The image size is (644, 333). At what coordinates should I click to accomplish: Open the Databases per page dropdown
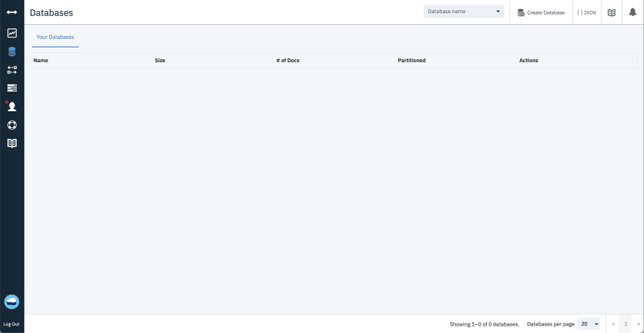[x=588, y=324]
